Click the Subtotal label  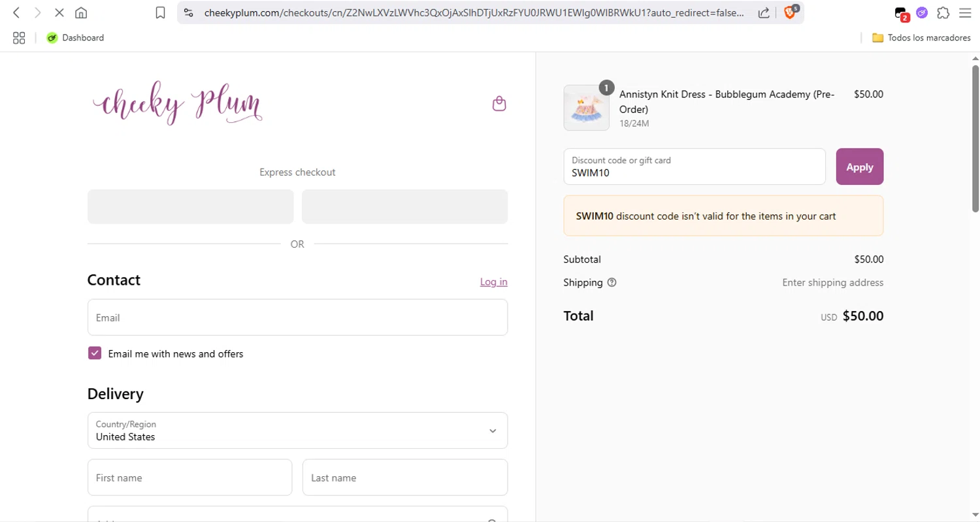pyautogui.click(x=582, y=259)
